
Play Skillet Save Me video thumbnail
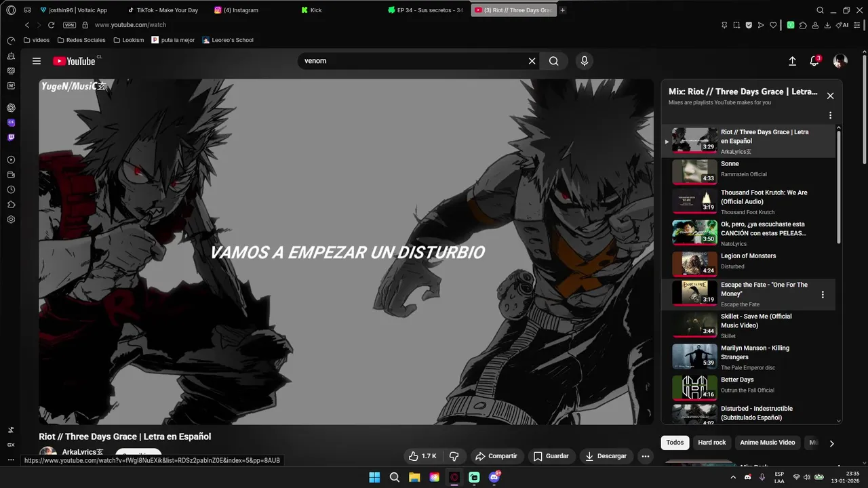click(694, 325)
